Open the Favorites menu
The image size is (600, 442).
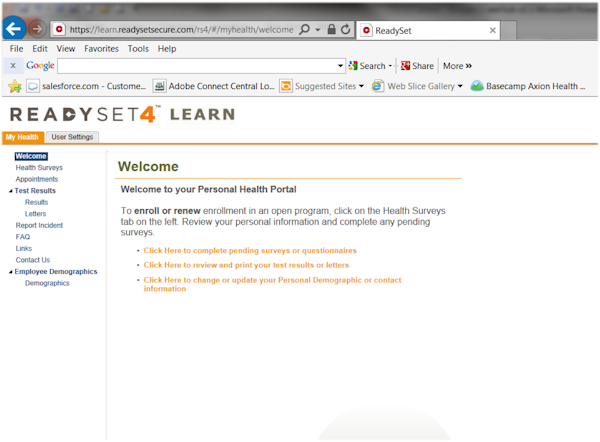pos(101,49)
